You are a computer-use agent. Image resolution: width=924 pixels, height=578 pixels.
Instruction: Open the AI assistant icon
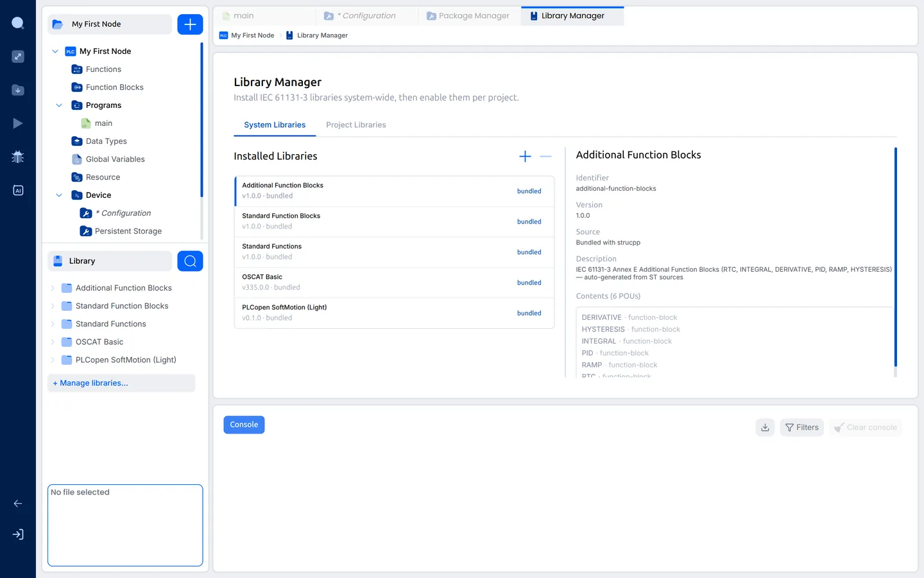pos(18,190)
